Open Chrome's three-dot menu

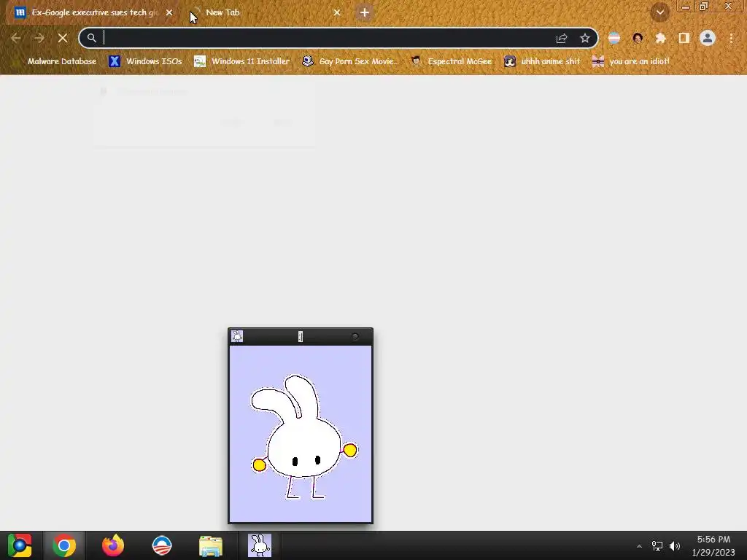[x=731, y=38]
